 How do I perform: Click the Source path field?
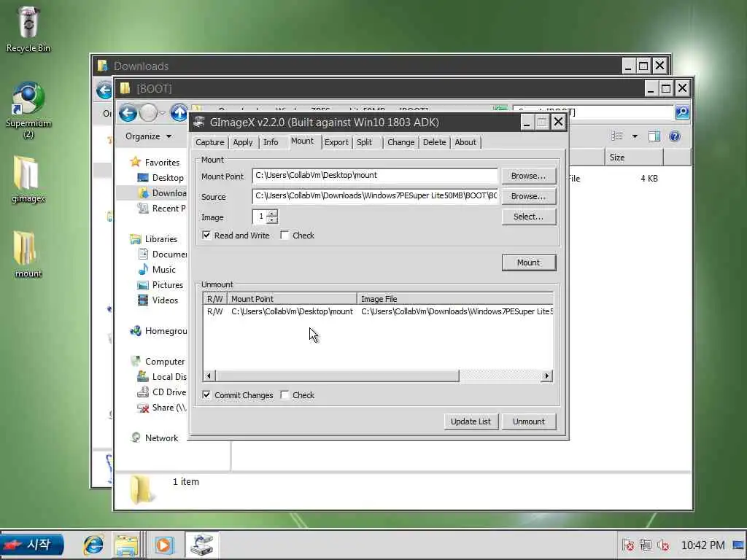(375, 196)
